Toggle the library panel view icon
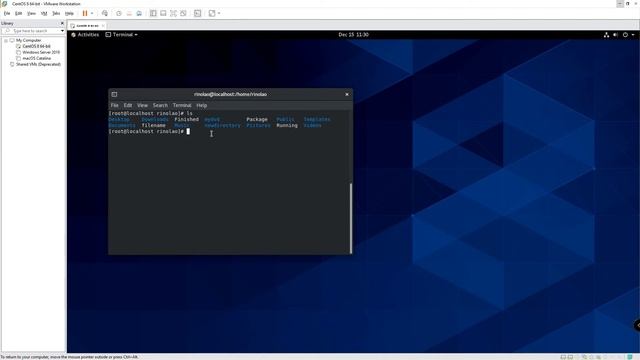The height and width of the screenshot is (360, 640). tap(153, 13)
